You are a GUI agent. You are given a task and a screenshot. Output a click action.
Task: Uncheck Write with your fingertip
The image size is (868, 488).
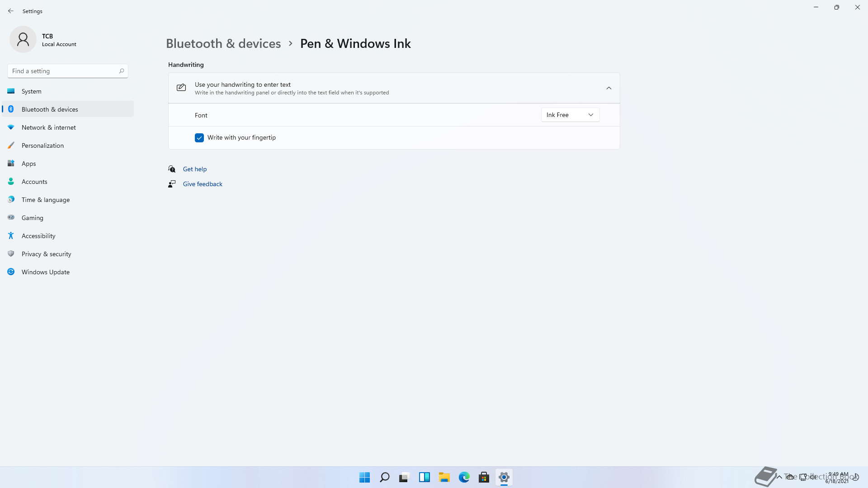(199, 138)
